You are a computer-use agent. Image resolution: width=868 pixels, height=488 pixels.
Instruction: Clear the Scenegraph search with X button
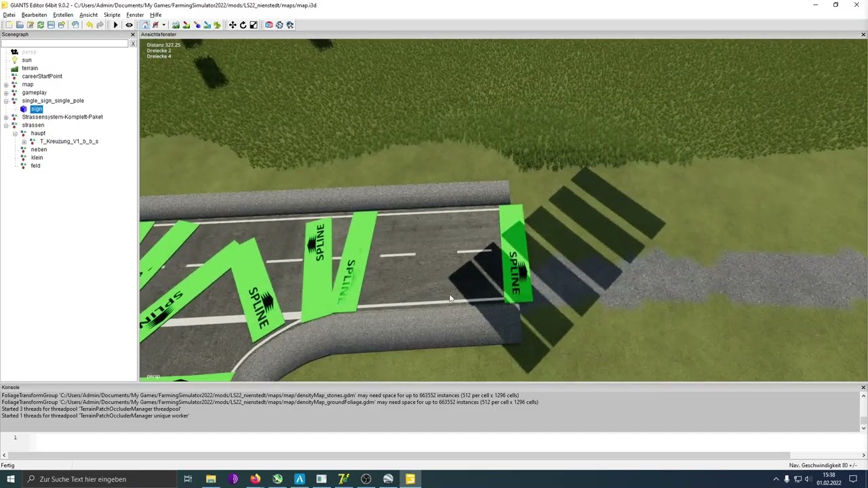[133, 43]
